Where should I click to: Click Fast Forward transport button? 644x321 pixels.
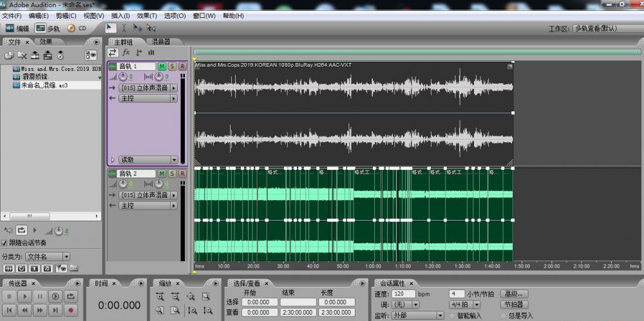[40, 310]
